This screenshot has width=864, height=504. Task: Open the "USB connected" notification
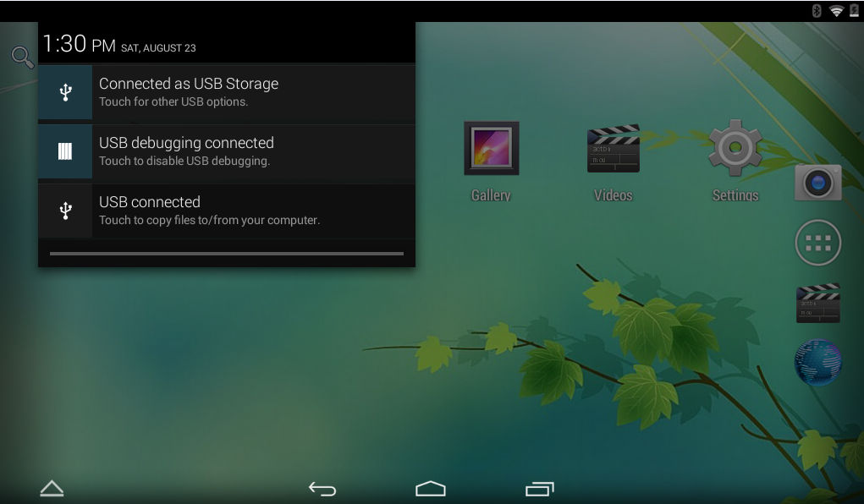click(227, 211)
